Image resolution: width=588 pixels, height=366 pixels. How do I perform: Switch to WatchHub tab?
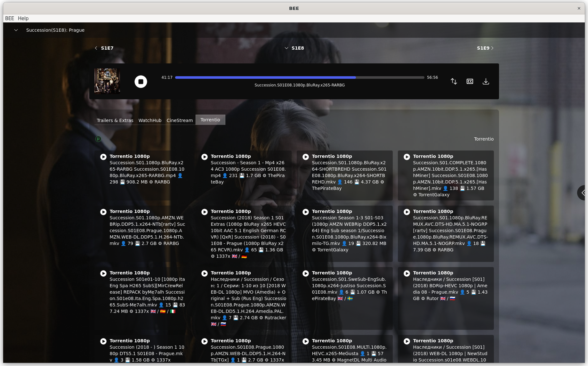click(150, 120)
